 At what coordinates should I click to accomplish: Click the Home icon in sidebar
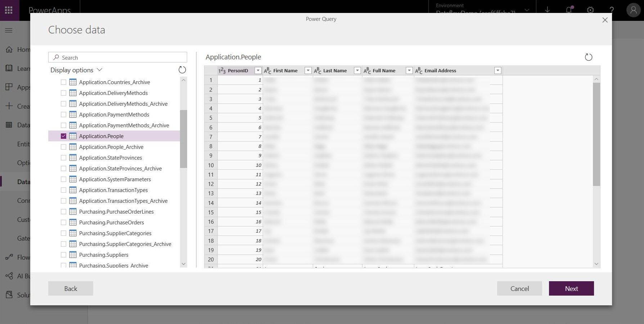[x=9, y=49]
